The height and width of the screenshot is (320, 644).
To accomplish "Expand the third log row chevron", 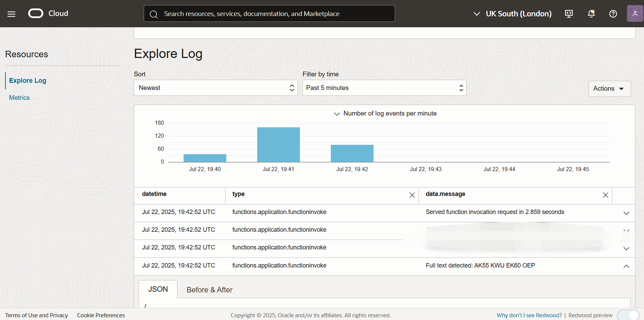I will (x=626, y=249).
